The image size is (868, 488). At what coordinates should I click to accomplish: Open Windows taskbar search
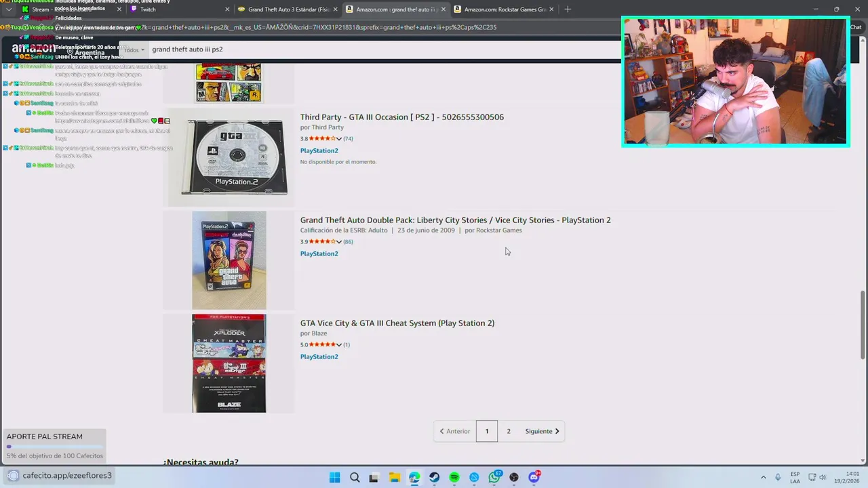point(355,477)
